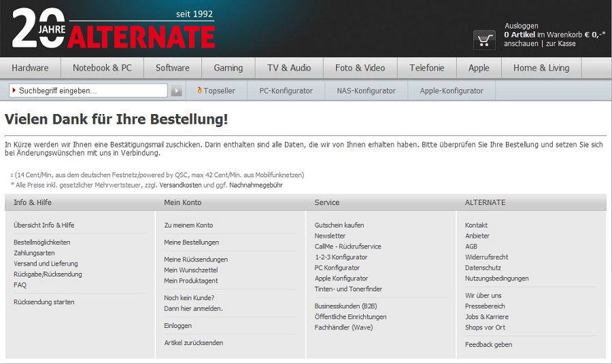Open the Versandkosten link
The image size is (612, 364).
181,185
